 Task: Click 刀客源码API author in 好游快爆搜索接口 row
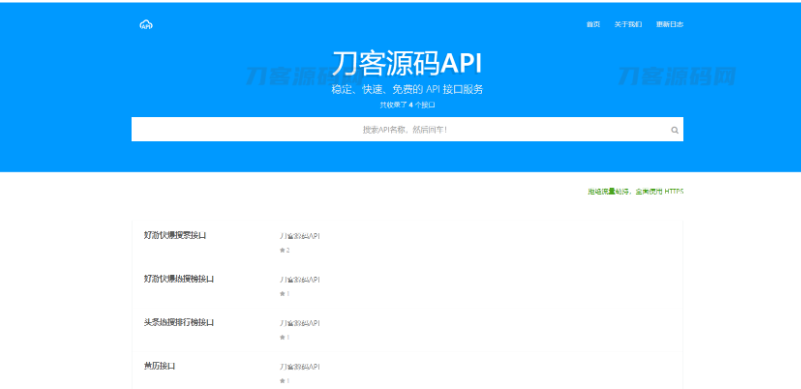[300, 236]
